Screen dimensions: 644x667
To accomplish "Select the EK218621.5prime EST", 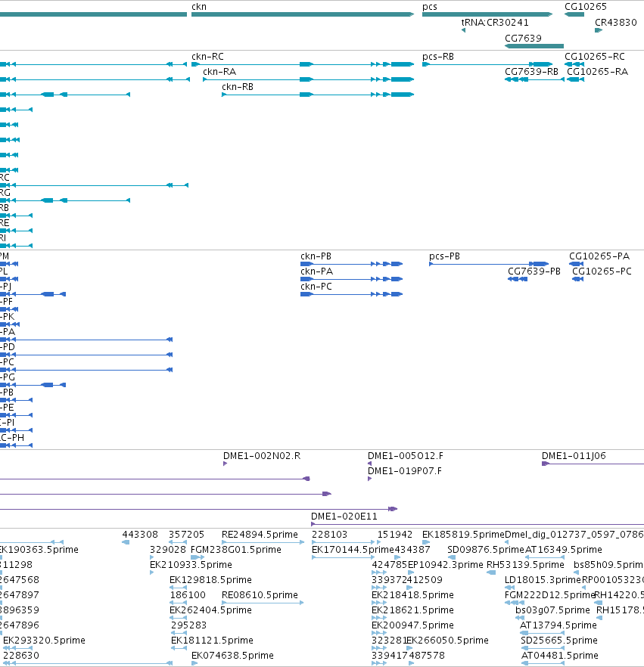I will pyautogui.click(x=379, y=618).
